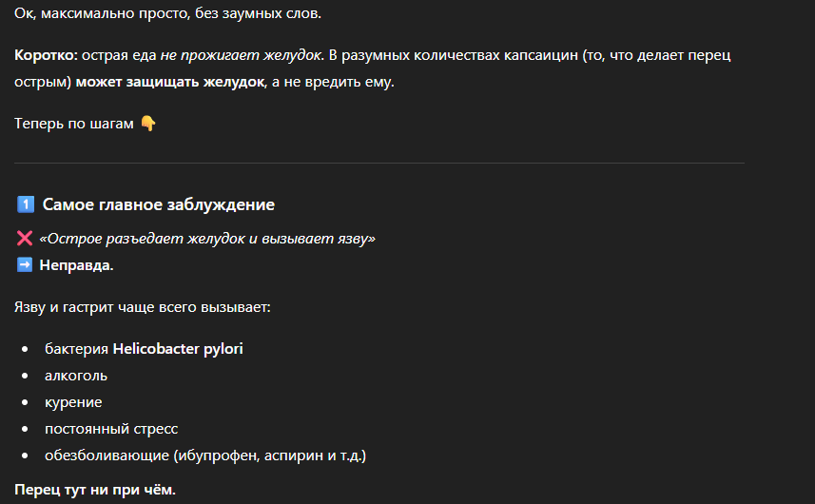Click the bold word "Коротко:"
This screenshot has width=815, height=504.
(46, 55)
